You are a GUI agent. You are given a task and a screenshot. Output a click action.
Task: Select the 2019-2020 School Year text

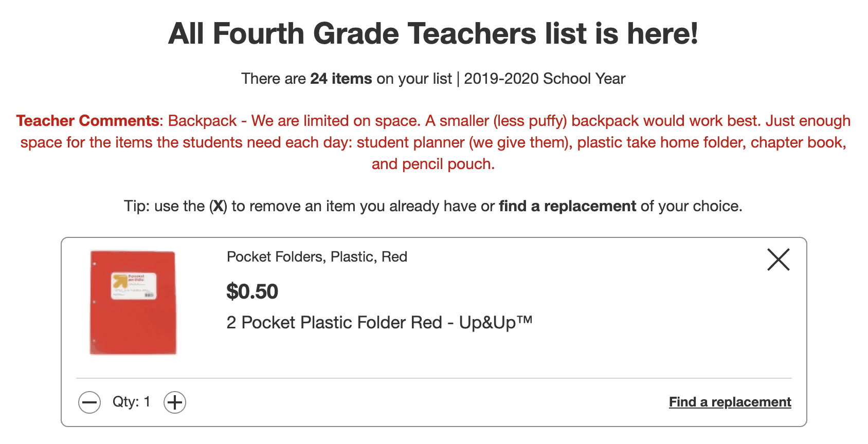point(544,78)
